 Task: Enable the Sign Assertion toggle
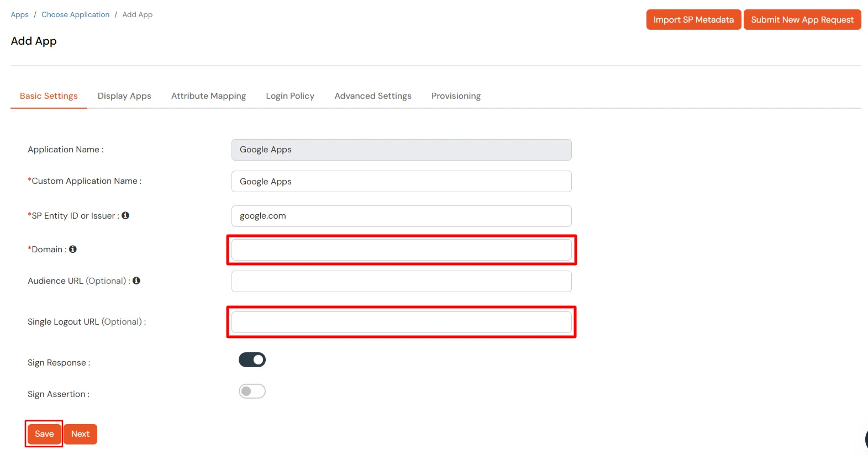[252, 391]
